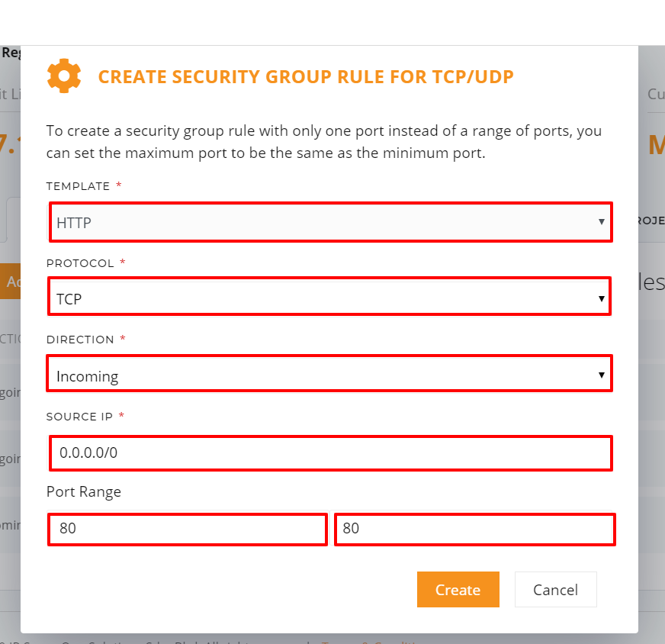The image size is (665, 644).
Task: Click the Direction field label
Action: 80,340
